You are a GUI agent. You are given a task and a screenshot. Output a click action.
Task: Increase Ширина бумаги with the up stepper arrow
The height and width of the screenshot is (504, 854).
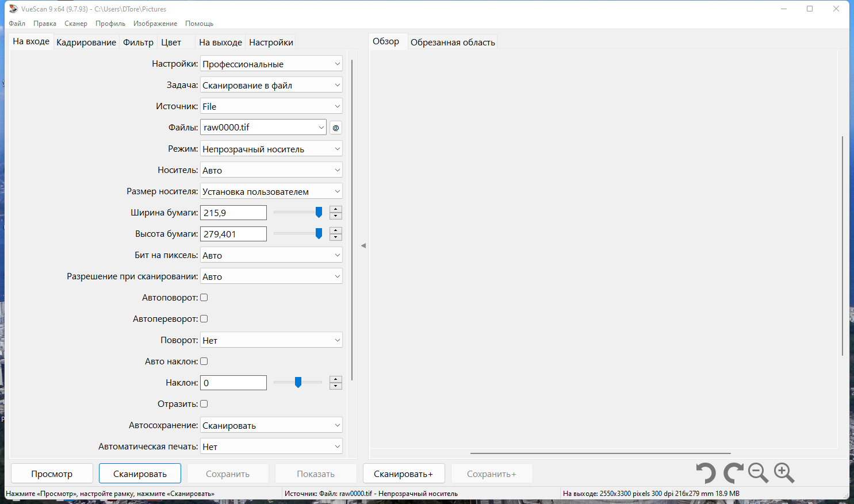(336, 209)
